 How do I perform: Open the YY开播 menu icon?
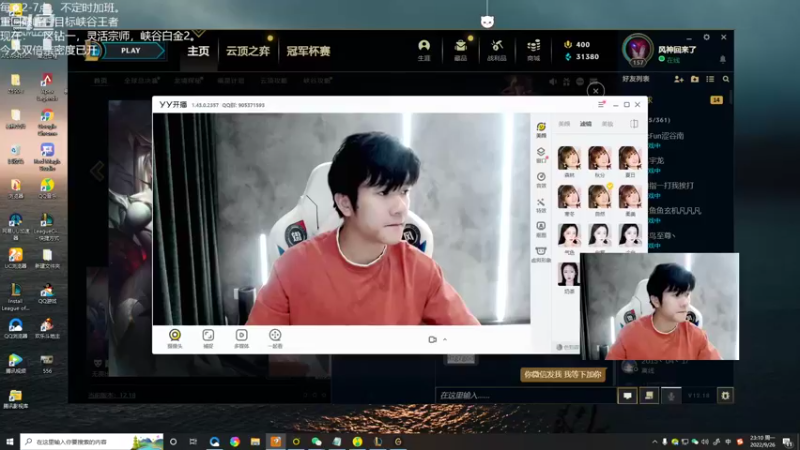click(x=601, y=105)
